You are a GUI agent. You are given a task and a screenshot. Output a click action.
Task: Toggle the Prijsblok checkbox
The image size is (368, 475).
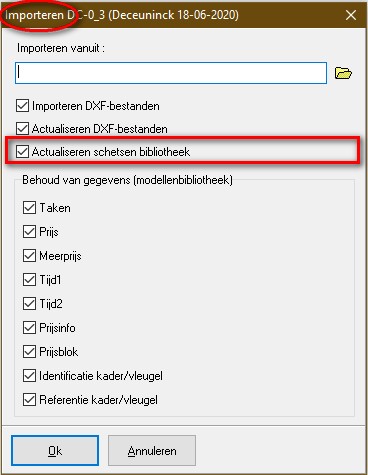click(x=29, y=352)
